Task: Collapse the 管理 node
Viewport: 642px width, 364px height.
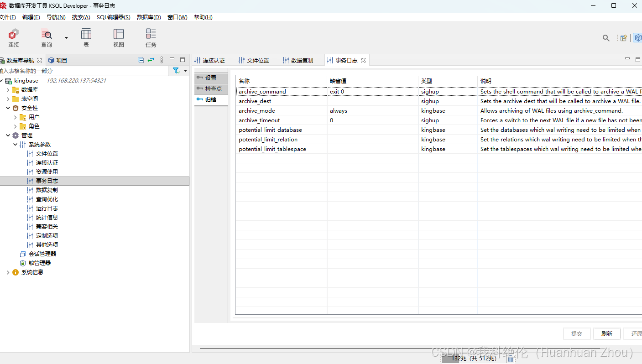Action: coord(8,135)
